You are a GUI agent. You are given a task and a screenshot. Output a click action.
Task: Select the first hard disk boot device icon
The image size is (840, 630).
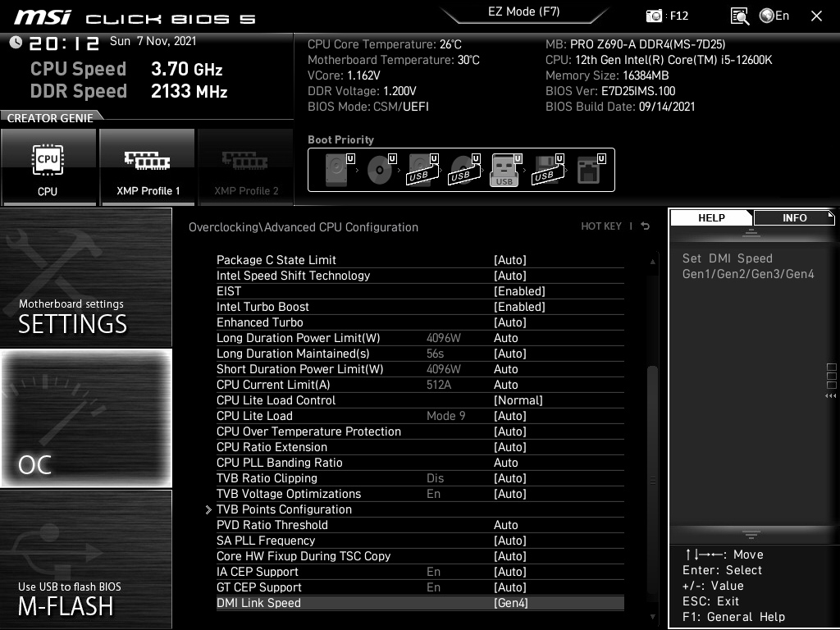(x=339, y=170)
